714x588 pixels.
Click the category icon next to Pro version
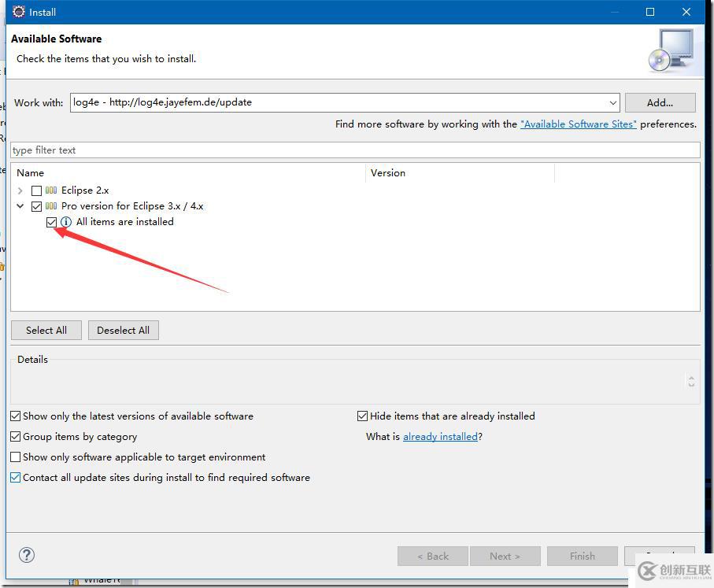pyautogui.click(x=51, y=206)
